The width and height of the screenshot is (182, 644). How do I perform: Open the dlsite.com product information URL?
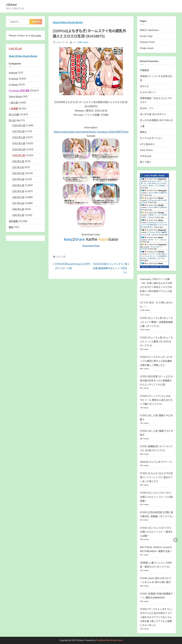[91, 132]
